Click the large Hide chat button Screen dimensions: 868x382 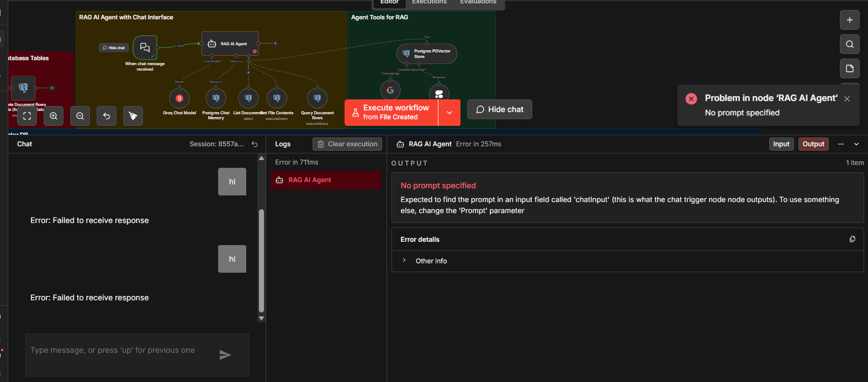point(500,109)
